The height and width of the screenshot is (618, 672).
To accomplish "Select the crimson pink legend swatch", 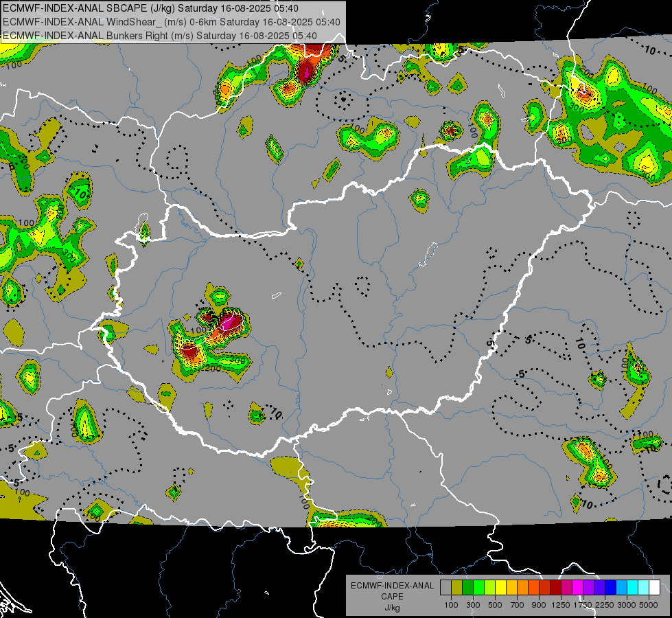I will pos(566,587).
